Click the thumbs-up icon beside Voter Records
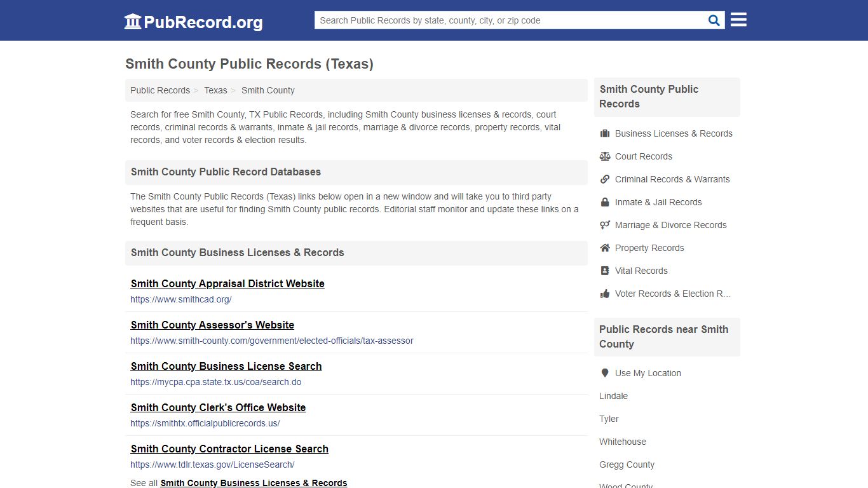Image resolution: width=868 pixels, height=488 pixels. click(x=605, y=294)
